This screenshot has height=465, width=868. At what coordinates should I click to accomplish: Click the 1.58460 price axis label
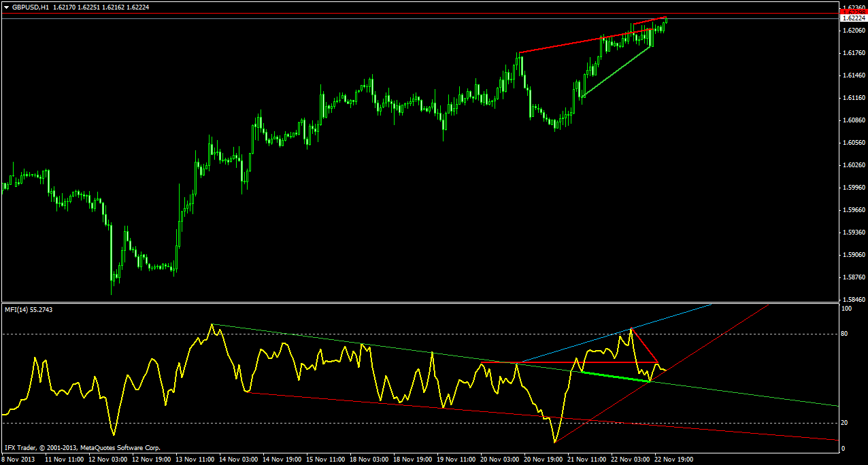pyautogui.click(x=853, y=300)
